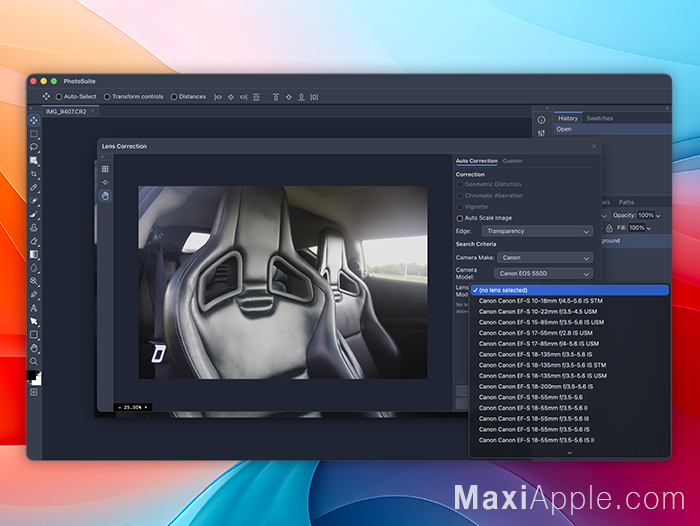Screen dimensions: 700x526
Task: Select the Dodge tool
Action: pyautogui.click(x=34, y=281)
